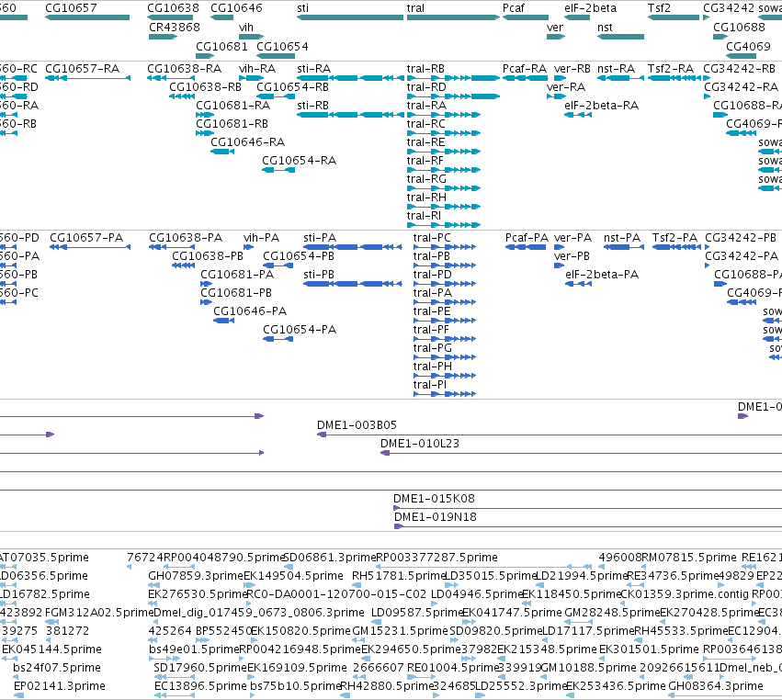Screen dimensions: 782x700
Task: Click transcript CG10654-RA
Action: click(x=278, y=170)
